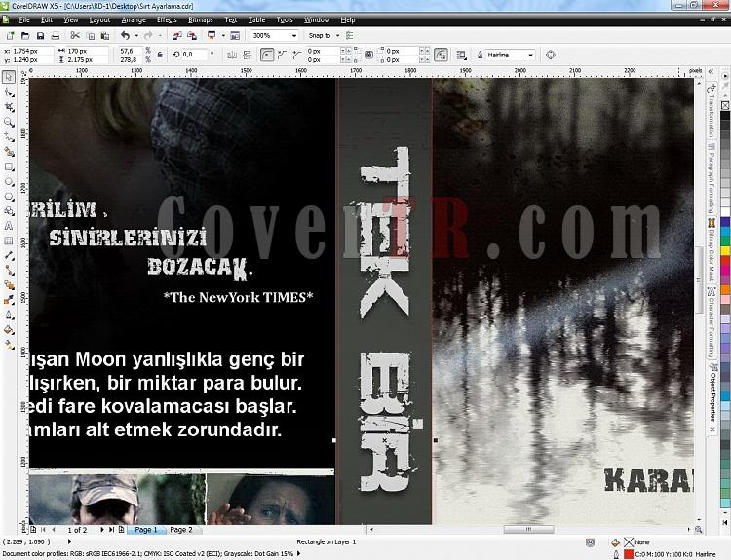
Task: Go to next page arrow
Action: pyautogui.click(x=102, y=530)
